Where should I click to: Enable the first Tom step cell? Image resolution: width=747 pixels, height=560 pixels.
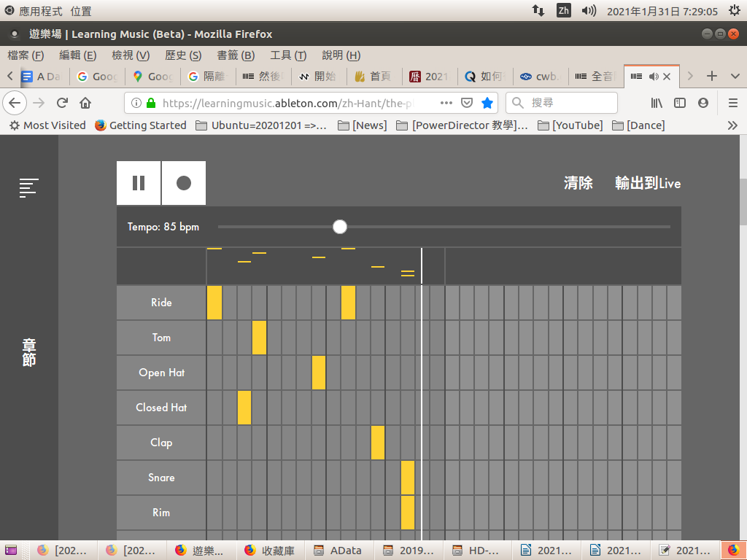pyautogui.click(x=214, y=338)
